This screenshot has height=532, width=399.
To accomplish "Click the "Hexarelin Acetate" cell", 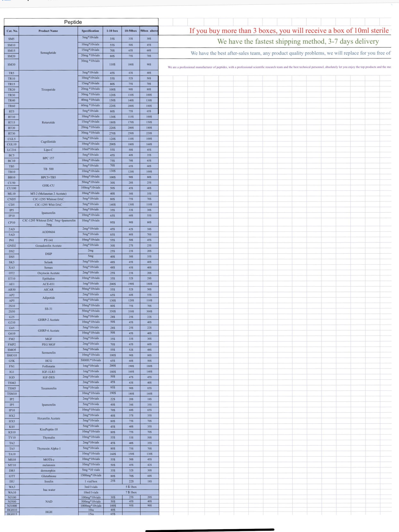I will 49,418.
